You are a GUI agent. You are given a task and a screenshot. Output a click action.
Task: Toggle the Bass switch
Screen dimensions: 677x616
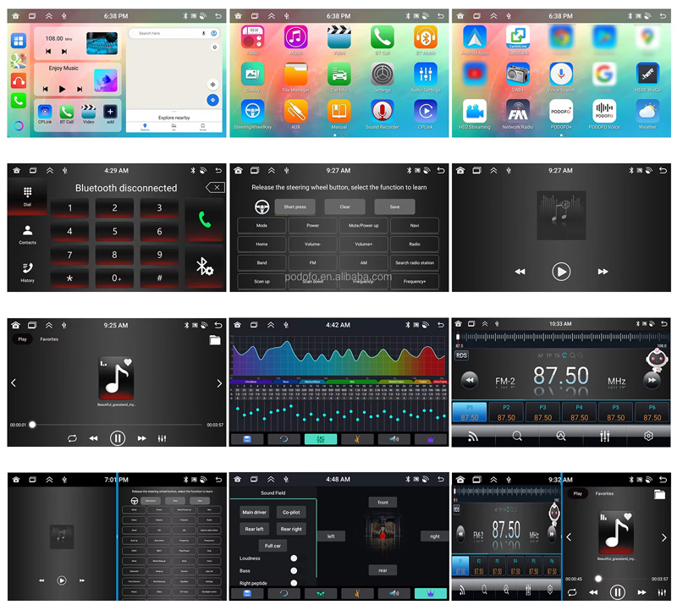[x=294, y=570]
